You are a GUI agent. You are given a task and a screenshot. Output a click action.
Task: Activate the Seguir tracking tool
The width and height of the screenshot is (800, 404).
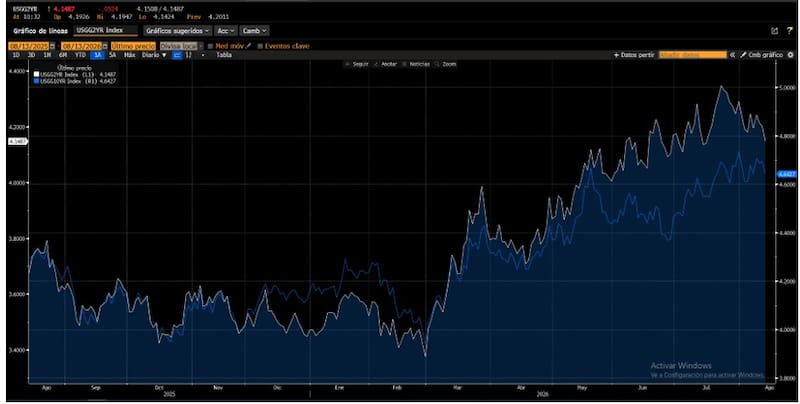(x=357, y=64)
